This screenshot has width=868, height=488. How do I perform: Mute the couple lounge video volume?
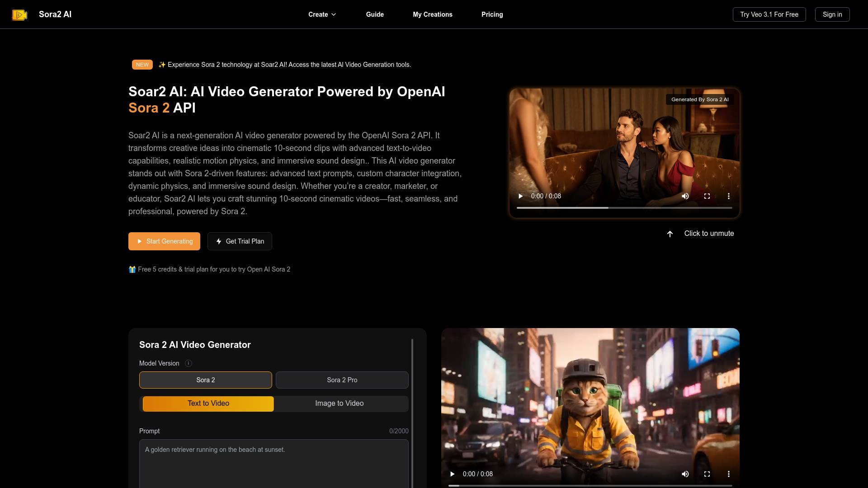coord(685,196)
